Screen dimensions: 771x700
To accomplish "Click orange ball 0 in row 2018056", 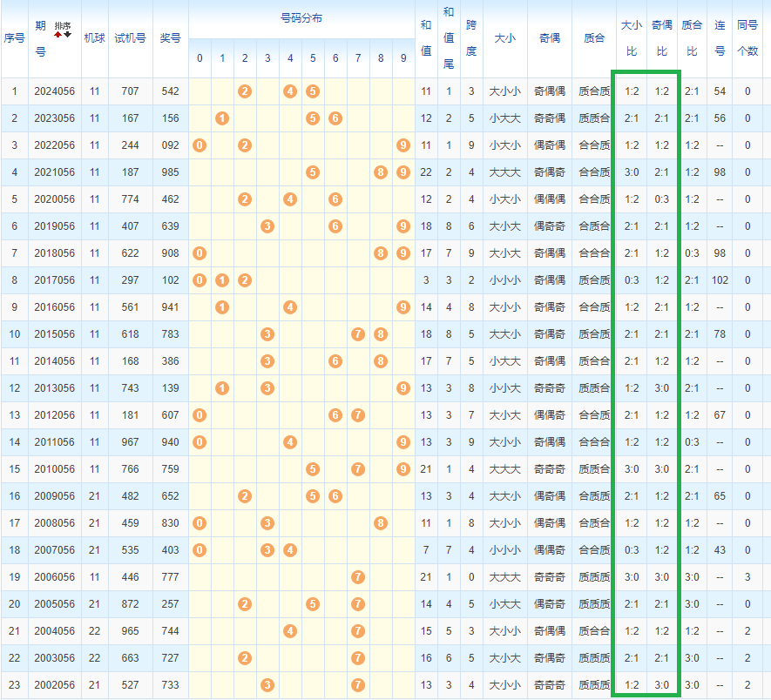I will (200, 253).
